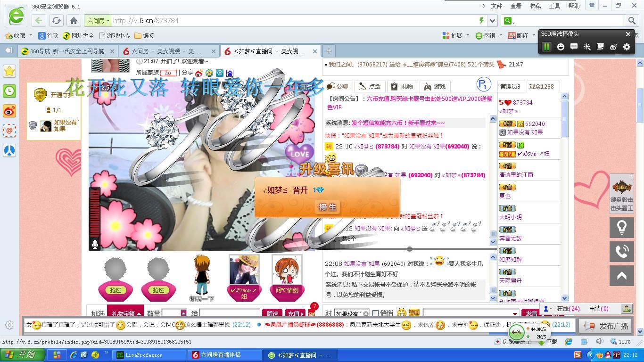This screenshot has width=644, height=362.
Task: Open settings gear in 360 magic camera
Action: coord(627,47)
